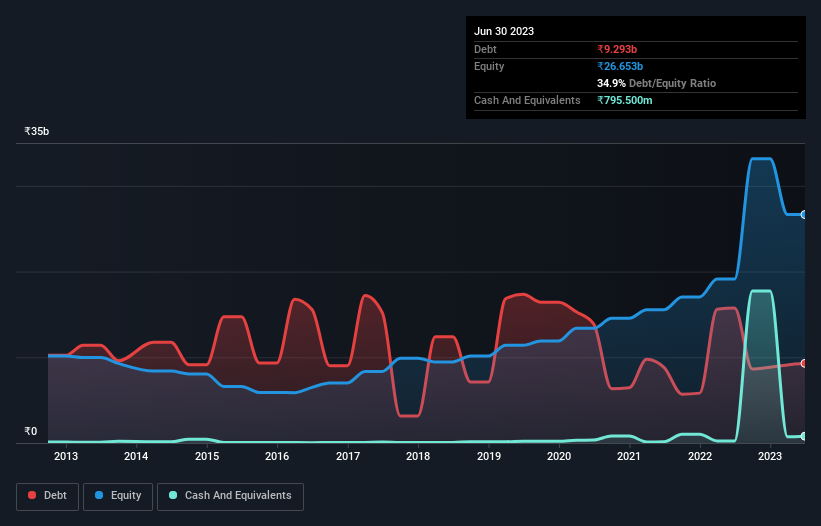Click the blue Equity endpoint marker
This screenshot has height=526, width=821.
point(804,215)
